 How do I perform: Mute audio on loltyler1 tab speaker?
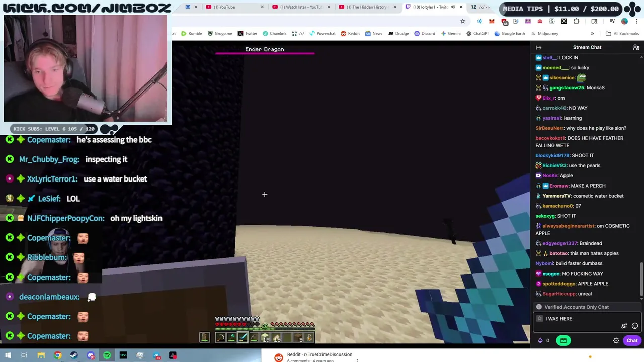tap(453, 7)
